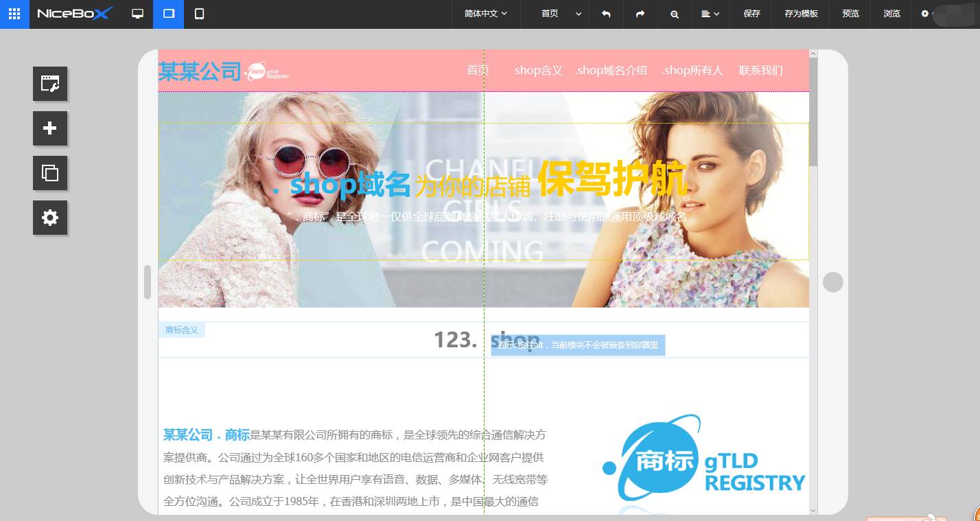Add a new module using the plus icon
This screenshot has width=980, height=521.
point(50,128)
